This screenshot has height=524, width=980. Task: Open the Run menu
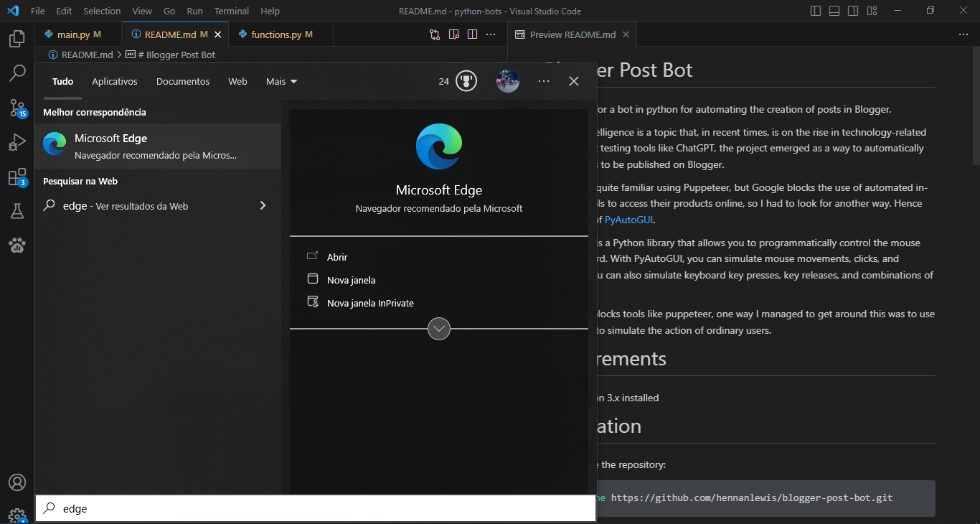(x=194, y=11)
